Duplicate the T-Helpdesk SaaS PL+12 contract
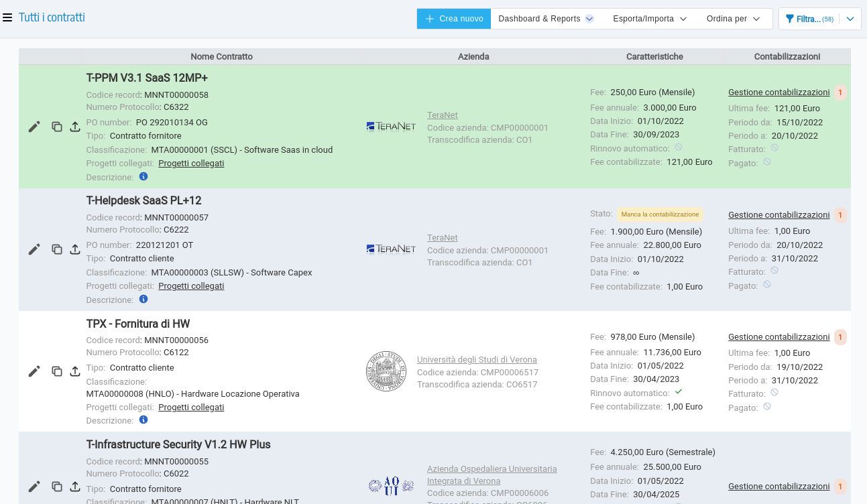 (x=57, y=249)
